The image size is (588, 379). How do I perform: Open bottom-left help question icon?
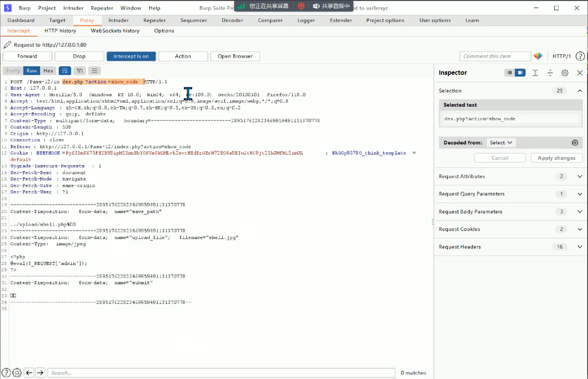[x=6, y=373]
